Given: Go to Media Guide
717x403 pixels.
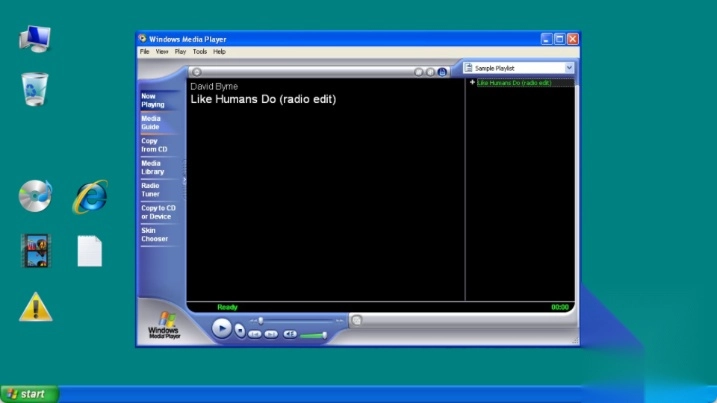Looking at the screenshot, I should [x=151, y=122].
